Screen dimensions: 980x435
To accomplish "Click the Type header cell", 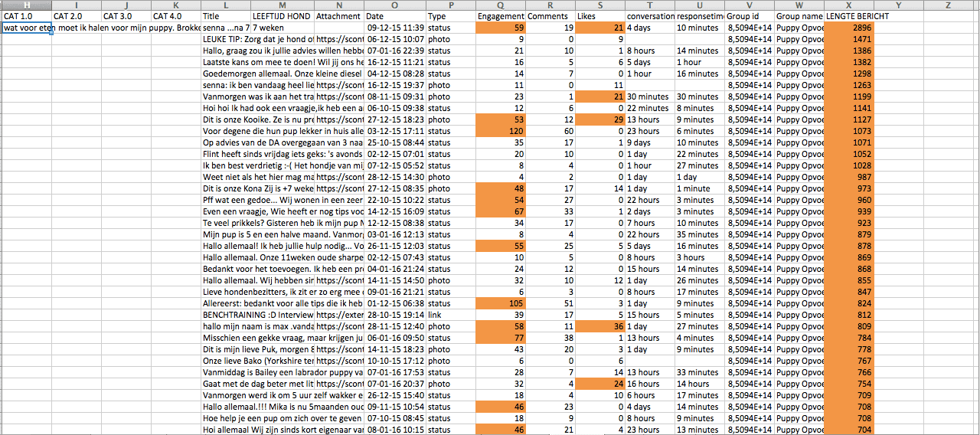I will coord(450,16).
